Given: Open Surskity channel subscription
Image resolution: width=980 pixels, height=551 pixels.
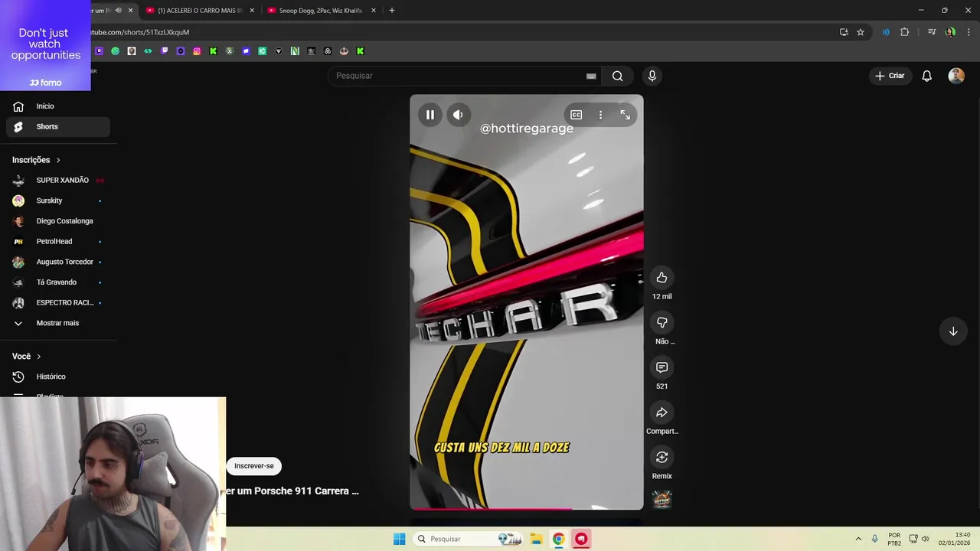Looking at the screenshot, I should coord(58,201).
